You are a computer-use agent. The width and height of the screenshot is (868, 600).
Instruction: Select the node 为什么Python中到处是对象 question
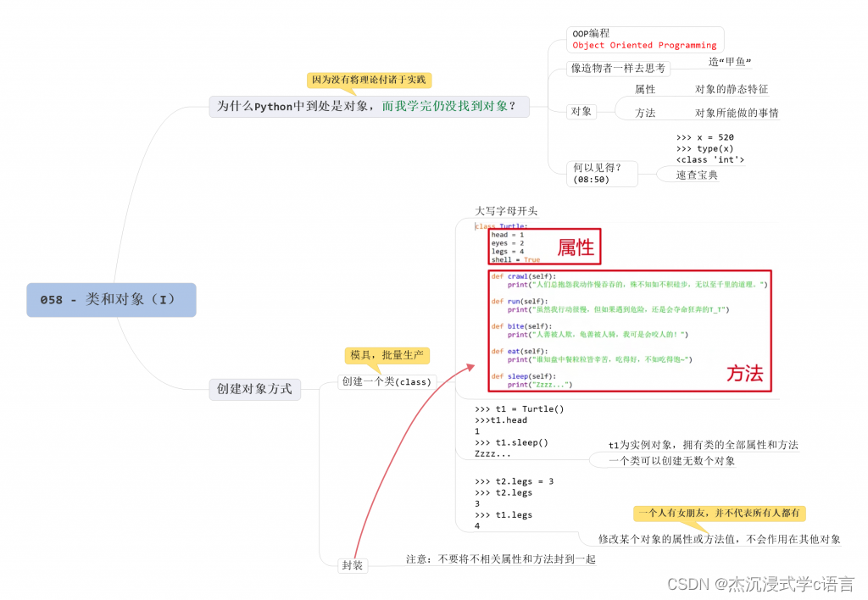click(370, 106)
